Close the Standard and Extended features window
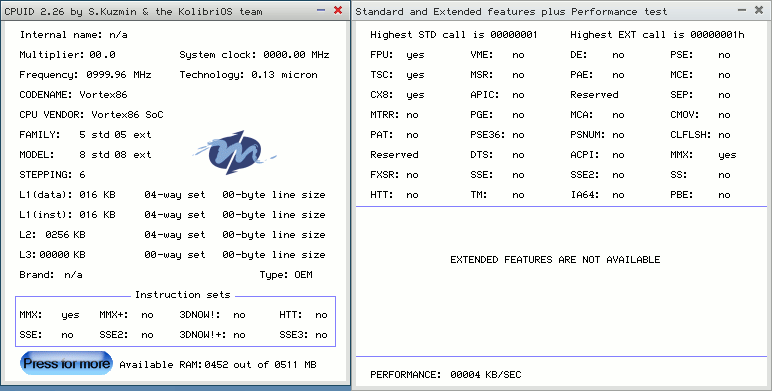772x391 pixels. pos(759,10)
